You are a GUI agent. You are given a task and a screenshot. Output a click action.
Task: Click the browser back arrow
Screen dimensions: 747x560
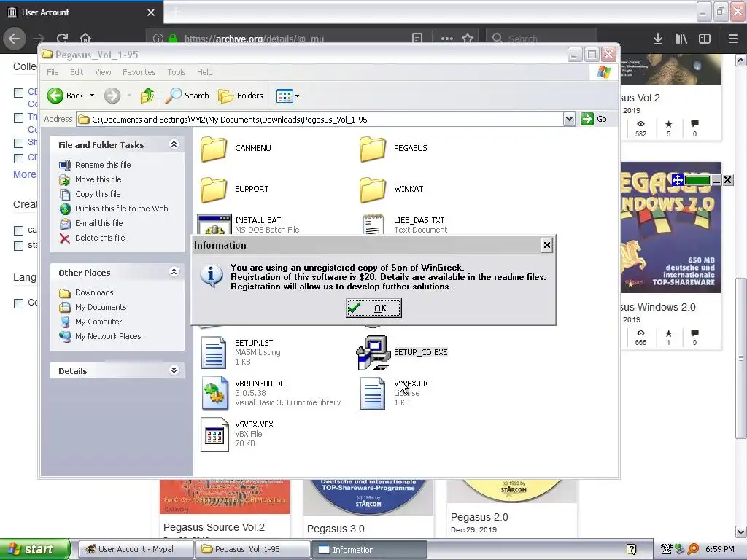[15, 39]
